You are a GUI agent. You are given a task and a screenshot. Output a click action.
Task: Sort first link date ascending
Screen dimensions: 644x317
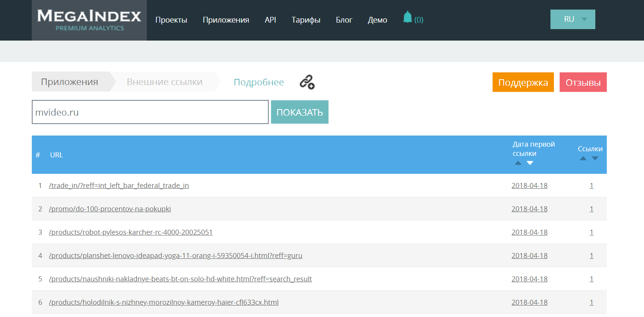518,163
